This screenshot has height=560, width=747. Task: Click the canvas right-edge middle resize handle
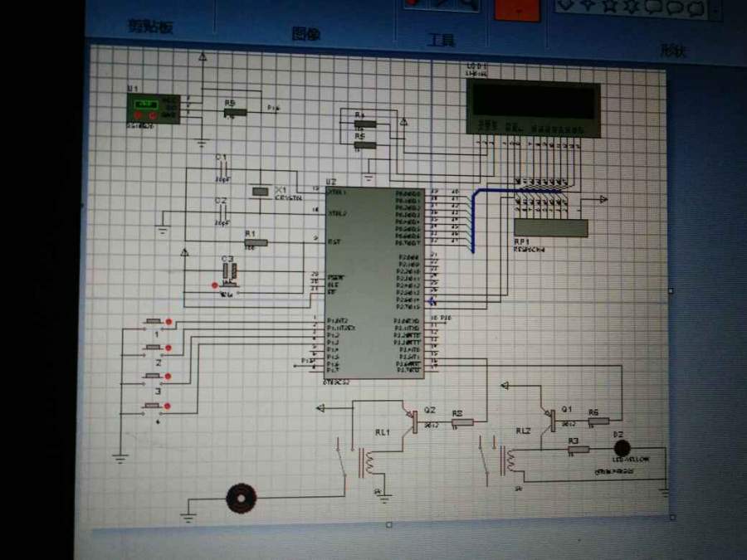point(671,290)
